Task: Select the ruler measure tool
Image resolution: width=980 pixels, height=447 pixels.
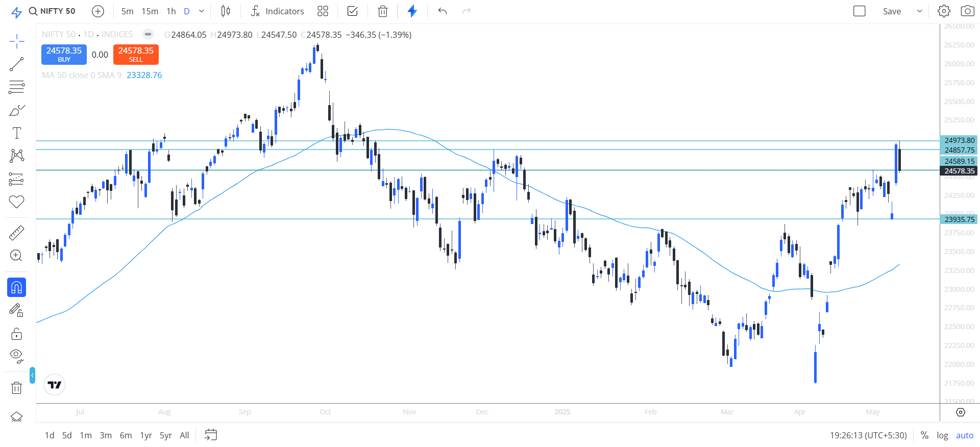Action: (x=16, y=233)
